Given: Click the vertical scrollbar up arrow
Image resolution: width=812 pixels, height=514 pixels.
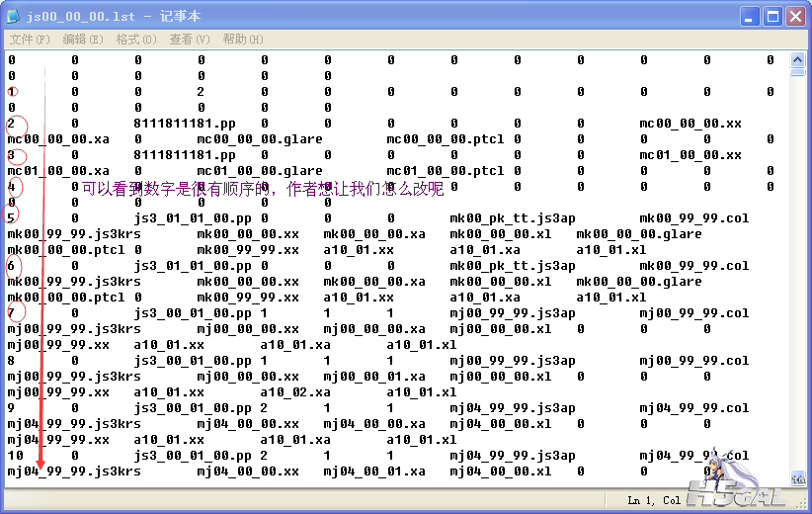Looking at the screenshot, I should click(797, 59).
